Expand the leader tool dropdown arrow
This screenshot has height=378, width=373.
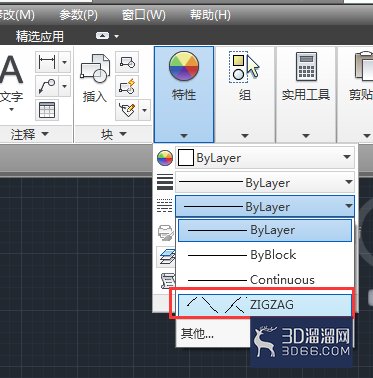65,86
